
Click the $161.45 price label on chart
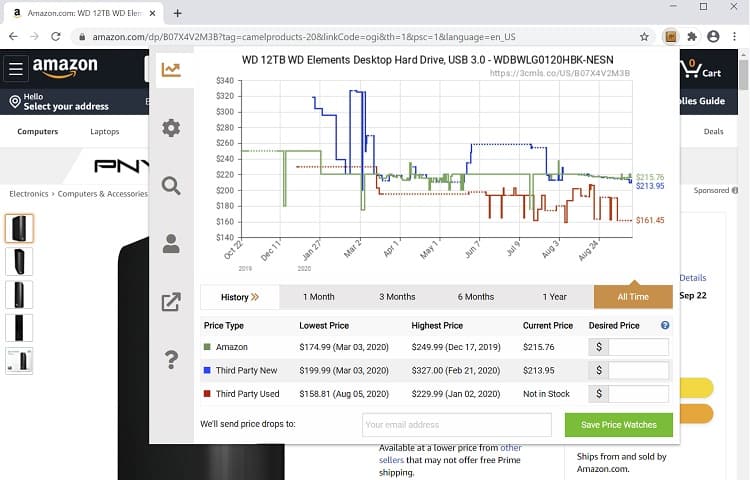[650, 220]
